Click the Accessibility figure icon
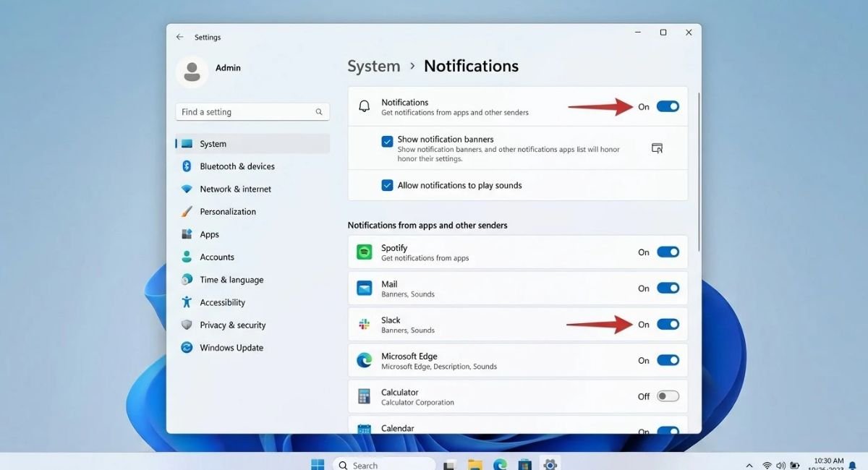Viewport: 868px width, 470px height. pos(187,302)
